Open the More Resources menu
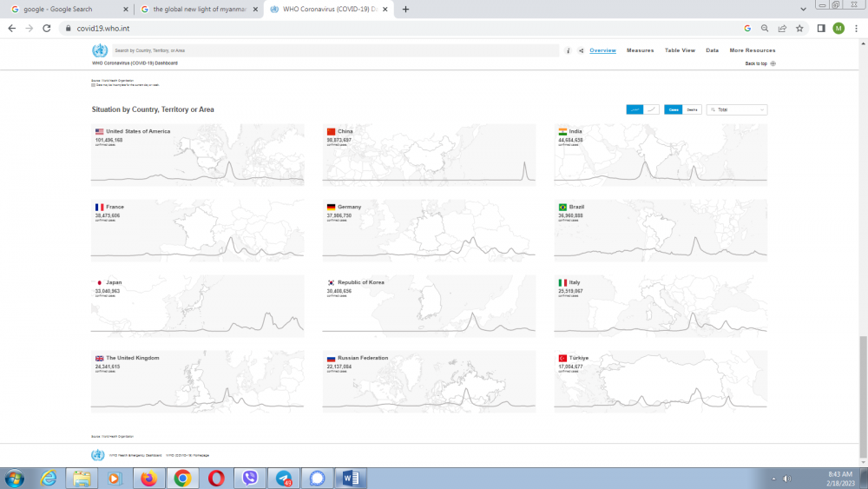 [x=752, y=50]
